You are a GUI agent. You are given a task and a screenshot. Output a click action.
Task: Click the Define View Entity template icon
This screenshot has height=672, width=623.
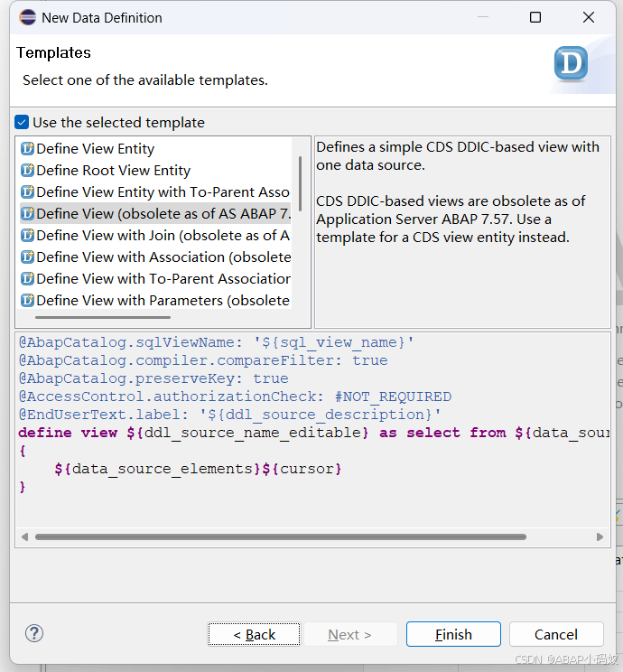click(27, 149)
